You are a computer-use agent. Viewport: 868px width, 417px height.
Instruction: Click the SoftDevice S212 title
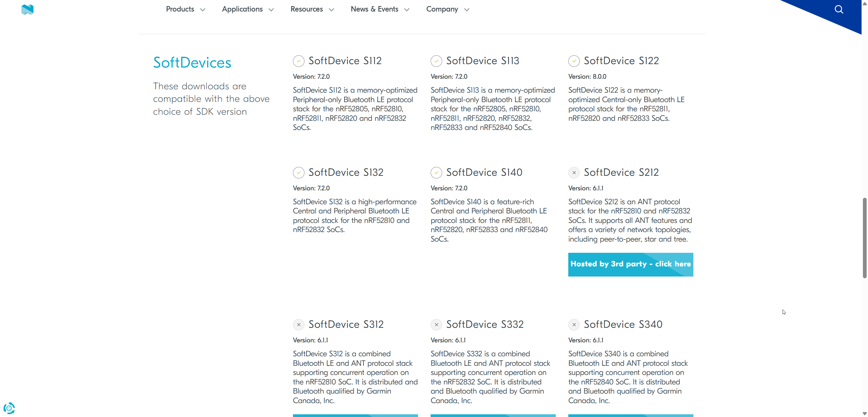[x=622, y=172]
